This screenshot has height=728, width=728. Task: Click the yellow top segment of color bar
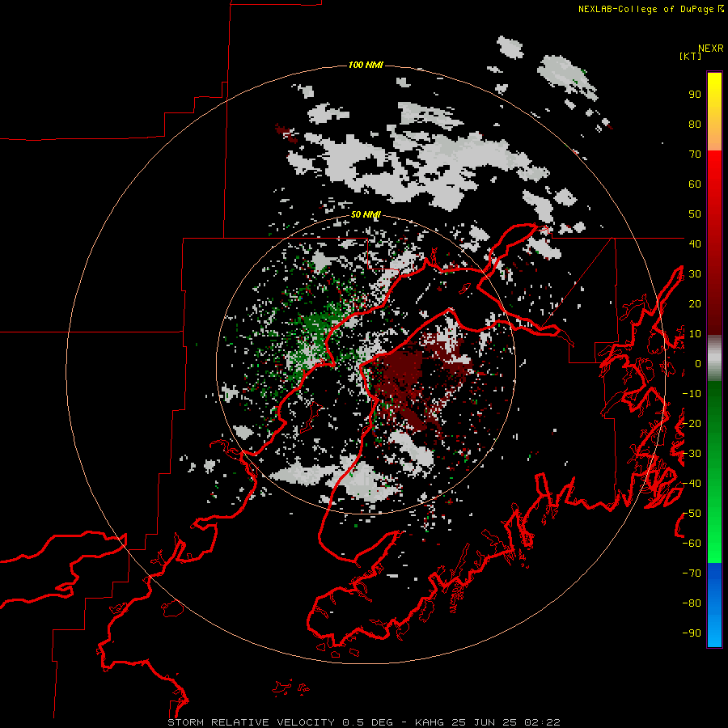(714, 112)
